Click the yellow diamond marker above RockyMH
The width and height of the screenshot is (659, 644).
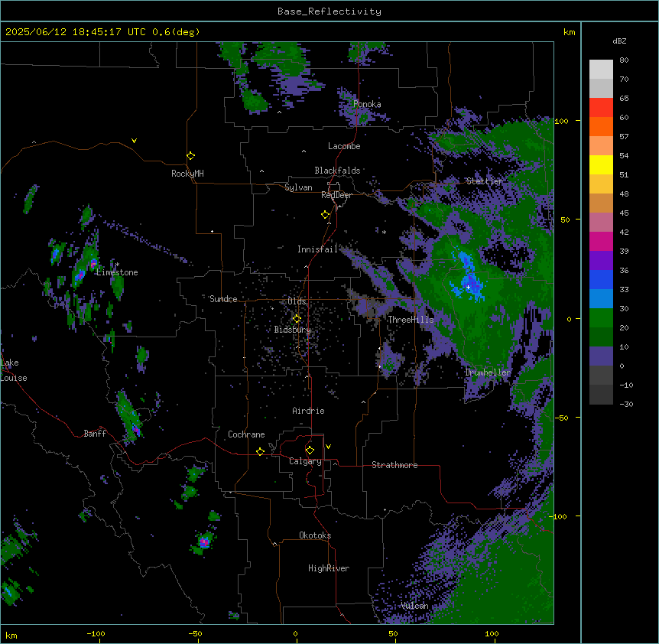[x=190, y=156]
